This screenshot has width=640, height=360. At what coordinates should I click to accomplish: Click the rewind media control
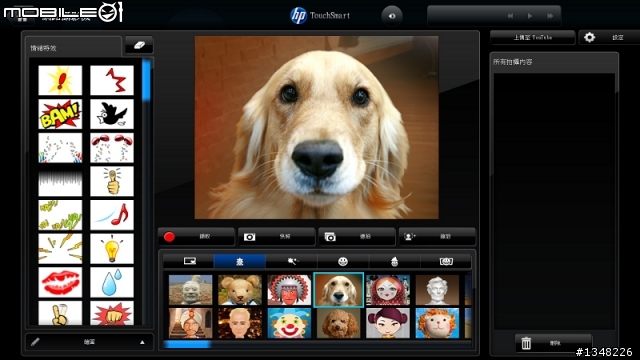tap(510, 16)
